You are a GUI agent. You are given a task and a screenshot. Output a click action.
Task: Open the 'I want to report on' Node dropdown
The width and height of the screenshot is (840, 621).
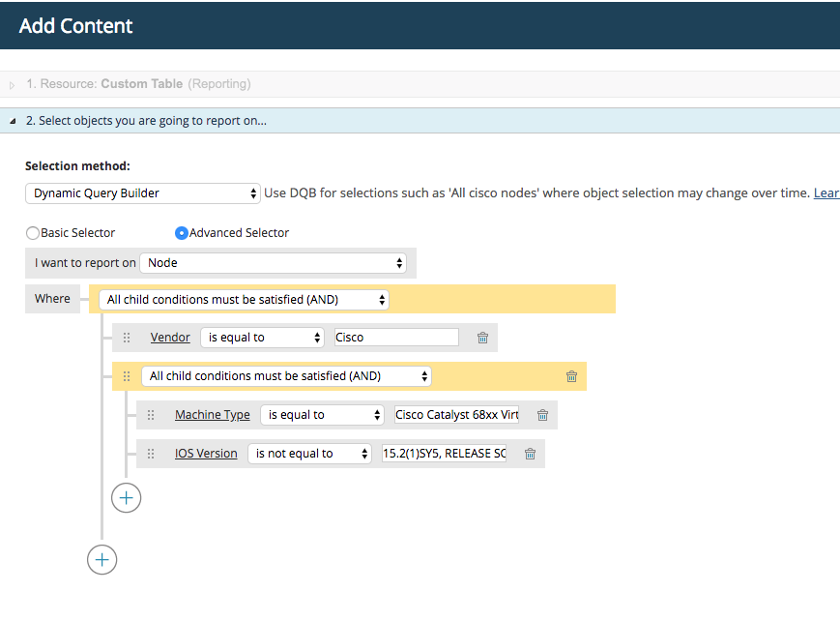point(274,263)
